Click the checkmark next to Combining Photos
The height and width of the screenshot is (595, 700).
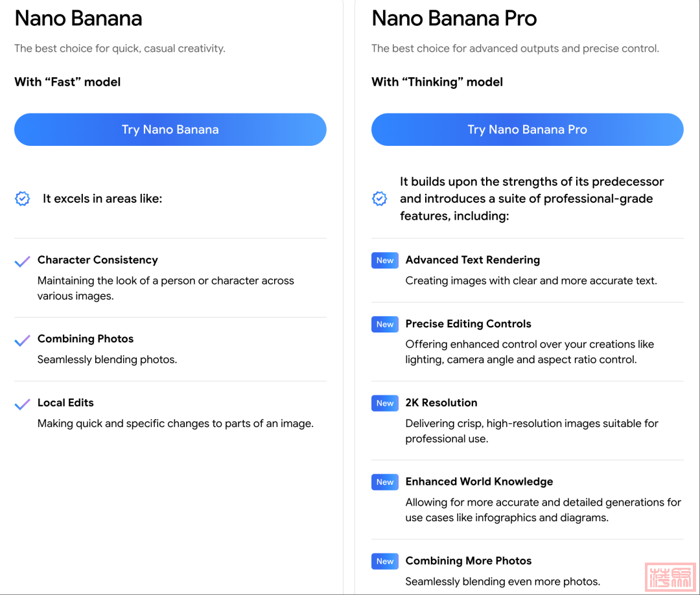click(x=23, y=340)
